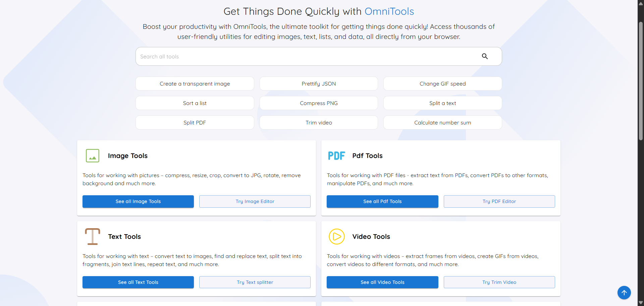The width and height of the screenshot is (644, 306).
Task: Open the Prettify JSON shortcut
Action: point(319,84)
